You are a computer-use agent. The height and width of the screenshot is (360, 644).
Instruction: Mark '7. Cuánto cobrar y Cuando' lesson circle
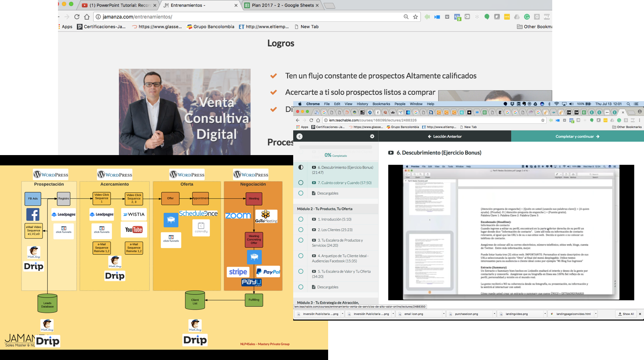click(x=301, y=183)
